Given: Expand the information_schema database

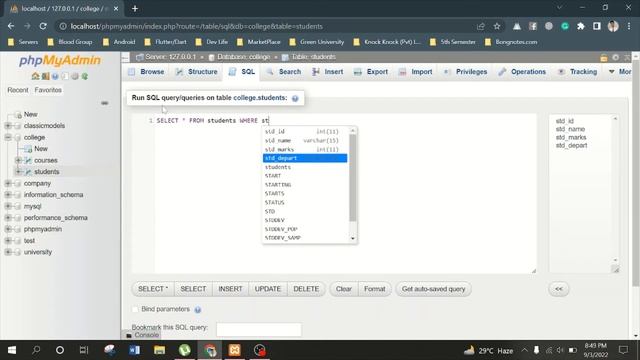Looking at the screenshot, I should (8, 195).
